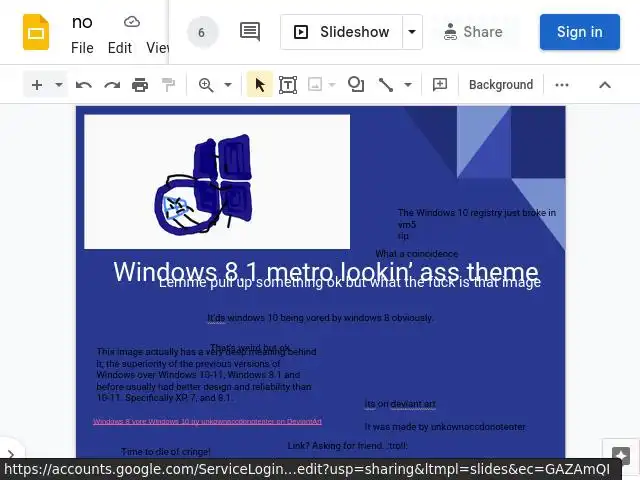Click the Windows drawing image on the slide
The width and height of the screenshot is (640, 480).
pos(217,182)
